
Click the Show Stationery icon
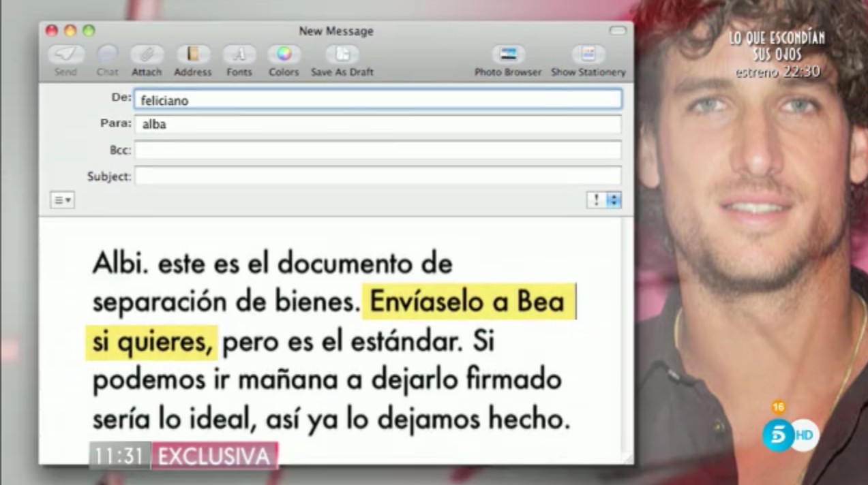coord(588,54)
